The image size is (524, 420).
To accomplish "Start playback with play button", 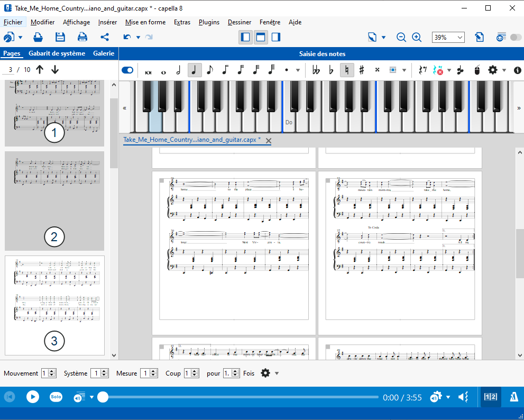I will pos(33,397).
